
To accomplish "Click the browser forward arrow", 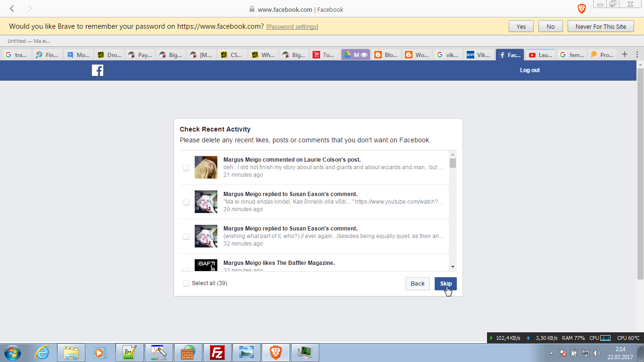I will click(x=30, y=8).
